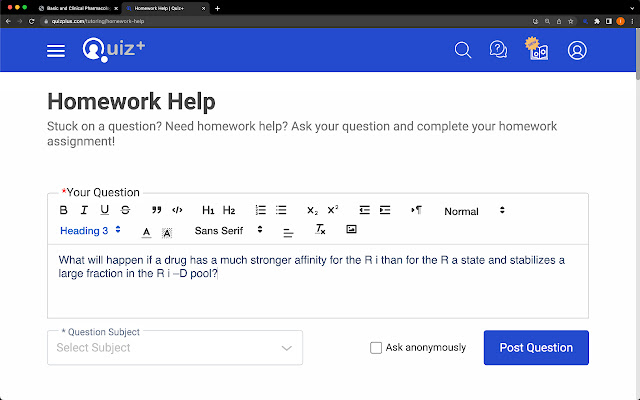Open the browser side panel
This screenshot has height=400, width=640.
pos(609,21)
